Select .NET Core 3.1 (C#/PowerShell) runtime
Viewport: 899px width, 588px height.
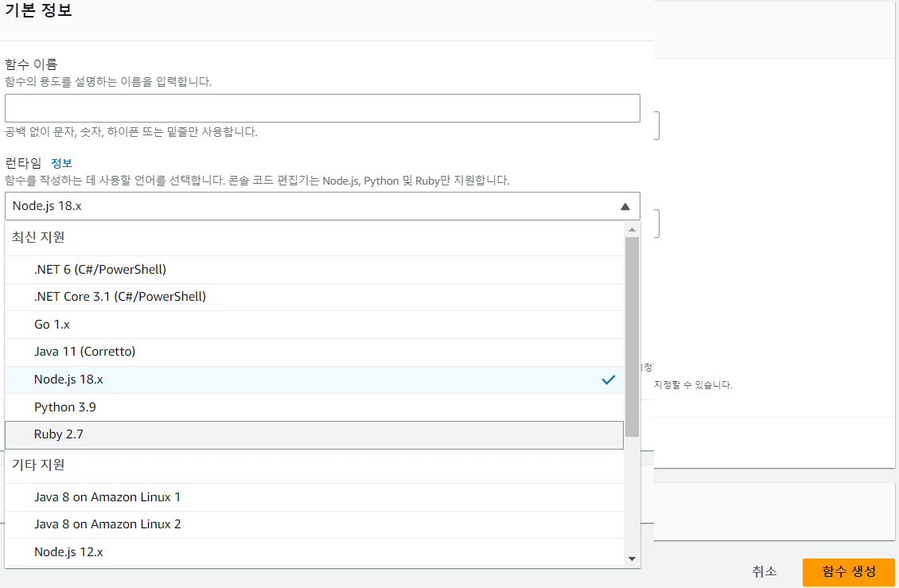[x=314, y=297]
